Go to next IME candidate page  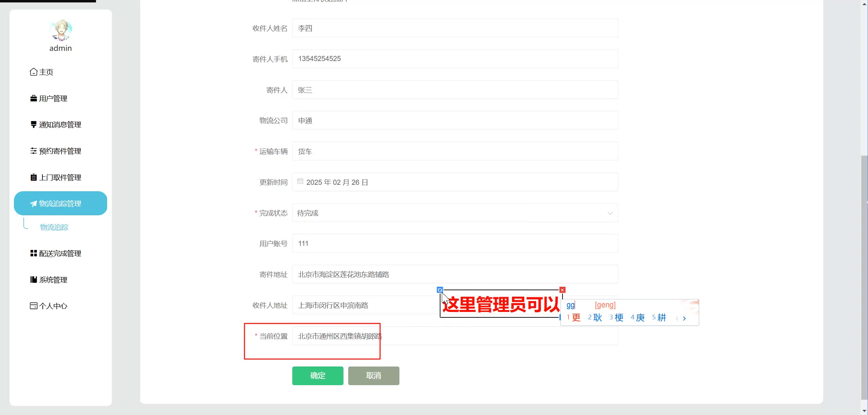click(685, 318)
